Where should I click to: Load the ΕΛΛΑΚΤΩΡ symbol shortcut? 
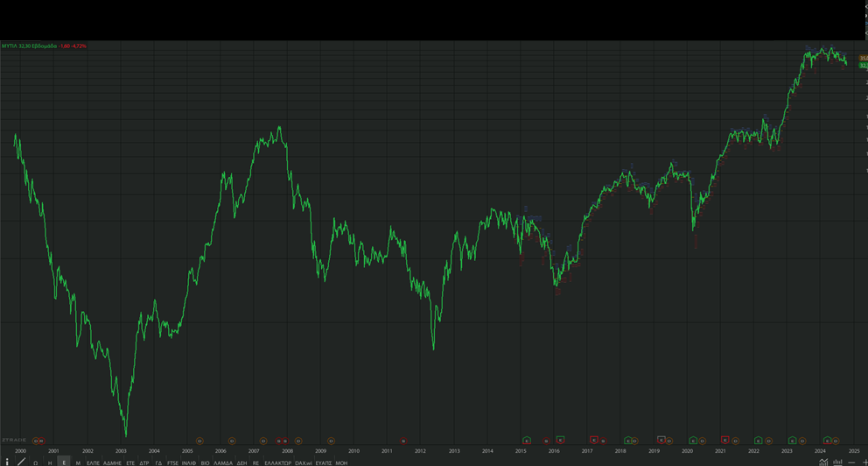tap(278, 462)
